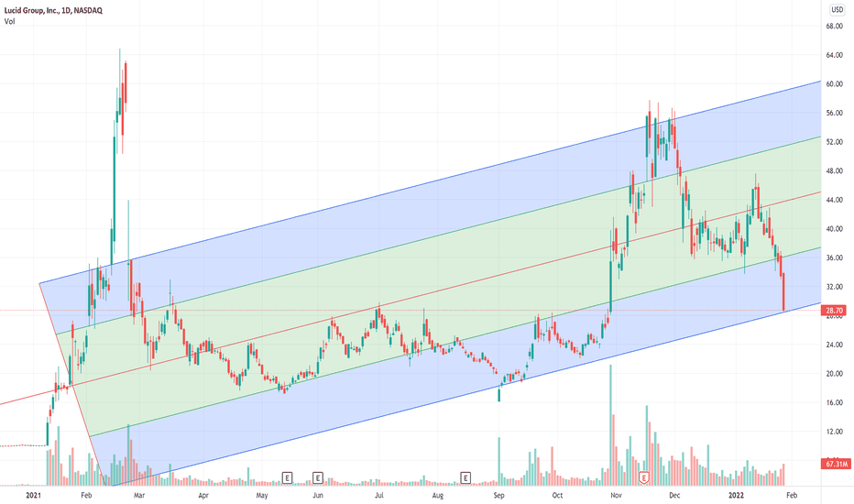Open the earnings marker above May
This screenshot has width=854, height=504.
click(287, 477)
